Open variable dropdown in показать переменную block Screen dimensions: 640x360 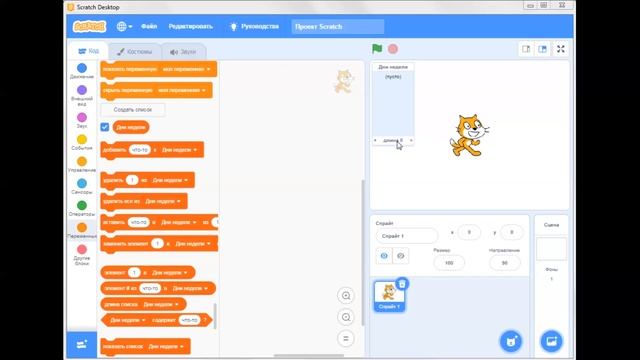(x=186, y=69)
